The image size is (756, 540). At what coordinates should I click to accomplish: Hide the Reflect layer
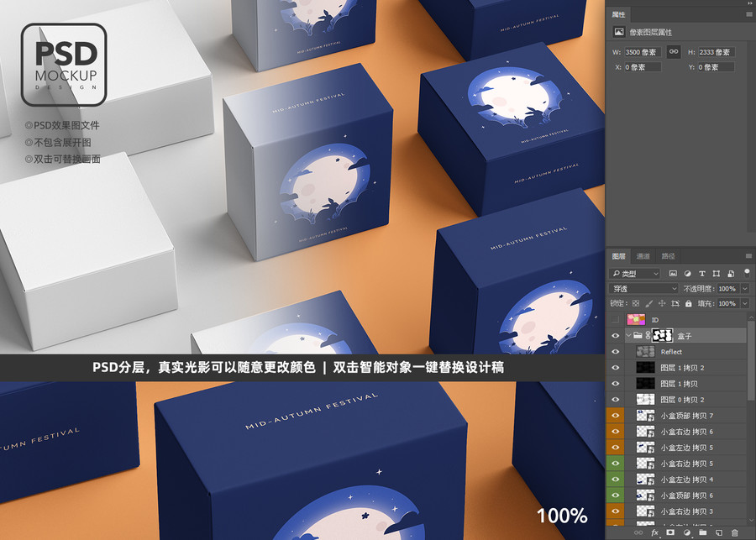tap(615, 352)
